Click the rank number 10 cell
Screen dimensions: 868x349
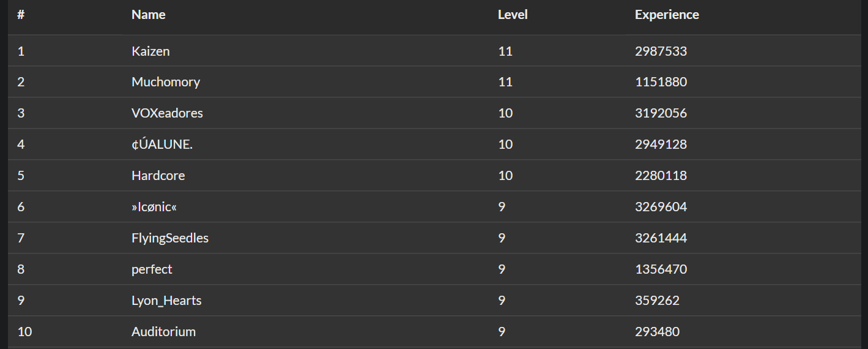[24, 332]
